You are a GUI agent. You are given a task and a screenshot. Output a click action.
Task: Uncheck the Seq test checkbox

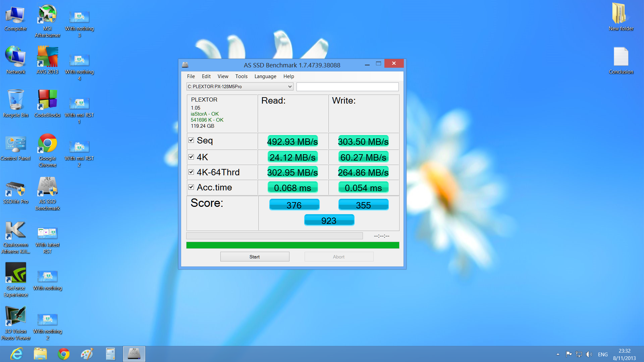coord(191,140)
